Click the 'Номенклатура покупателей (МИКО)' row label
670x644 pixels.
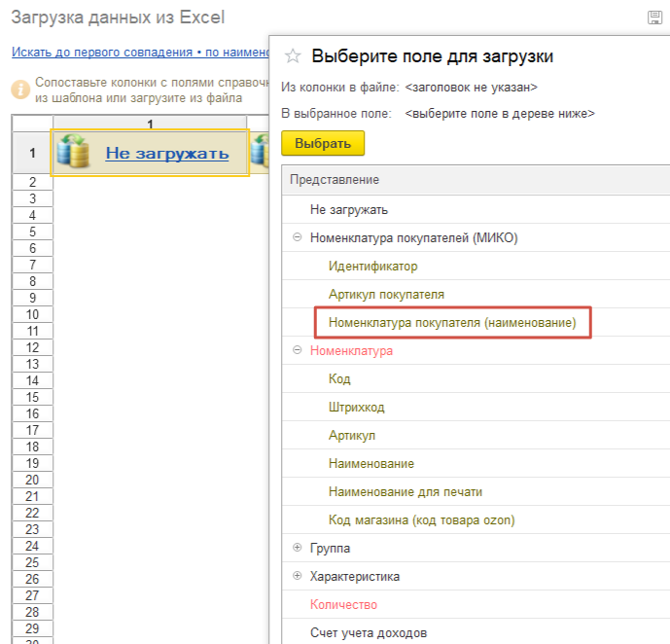(x=413, y=237)
